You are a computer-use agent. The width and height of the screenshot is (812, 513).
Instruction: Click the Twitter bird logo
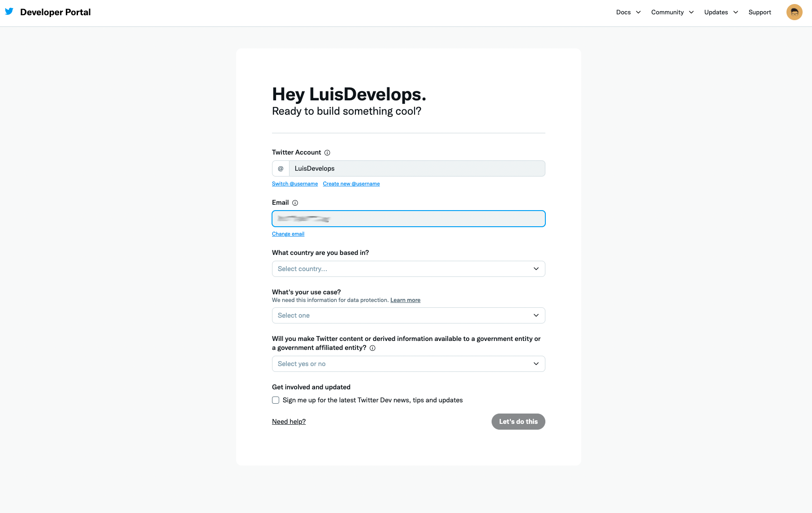9,12
